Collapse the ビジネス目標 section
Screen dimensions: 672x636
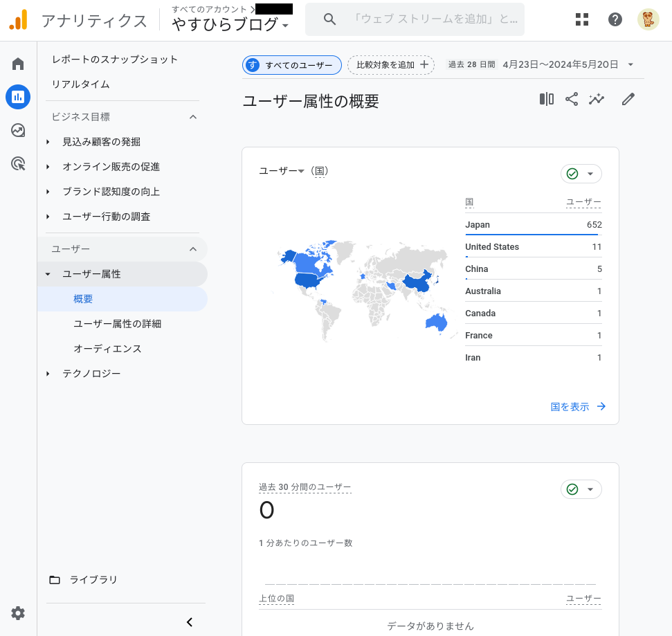click(193, 117)
